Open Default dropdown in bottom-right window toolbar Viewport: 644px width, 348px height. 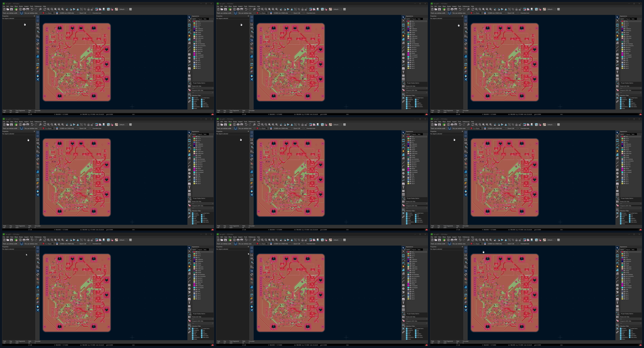(x=551, y=240)
